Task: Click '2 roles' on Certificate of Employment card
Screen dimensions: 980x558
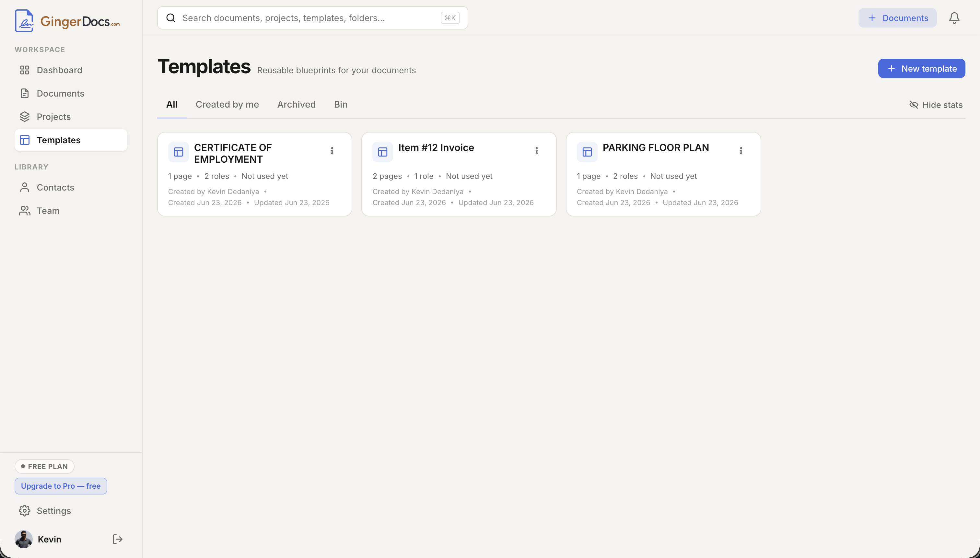Action: (216, 176)
